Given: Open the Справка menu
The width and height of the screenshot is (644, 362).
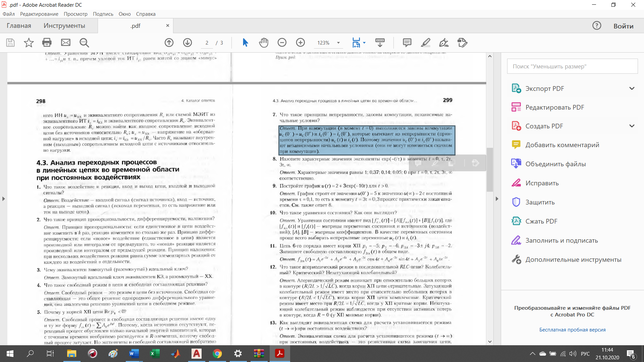Looking at the screenshot, I should (146, 14).
